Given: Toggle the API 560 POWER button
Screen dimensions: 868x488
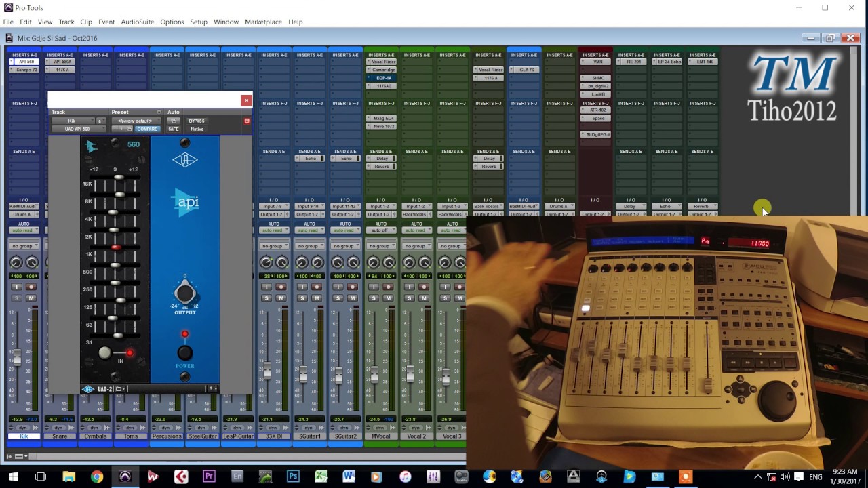Looking at the screenshot, I should [x=184, y=352].
